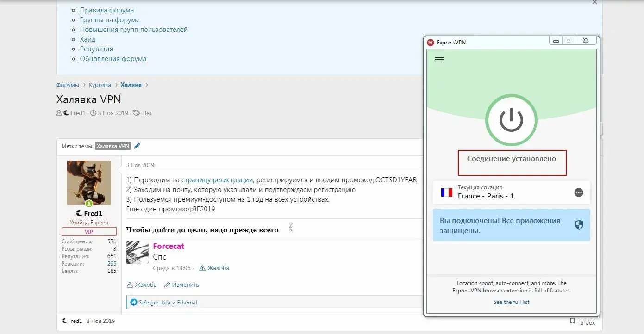Image resolution: width=644 pixels, height=334 pixels.
Task: Click reactions count 295
Action: coord(112,264)
